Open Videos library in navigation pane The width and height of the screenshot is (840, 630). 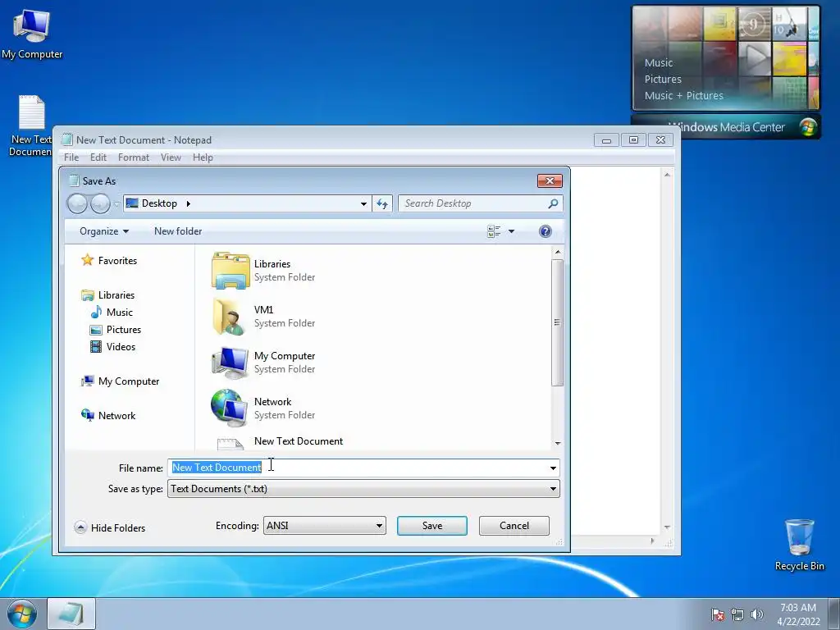(112, 347)
